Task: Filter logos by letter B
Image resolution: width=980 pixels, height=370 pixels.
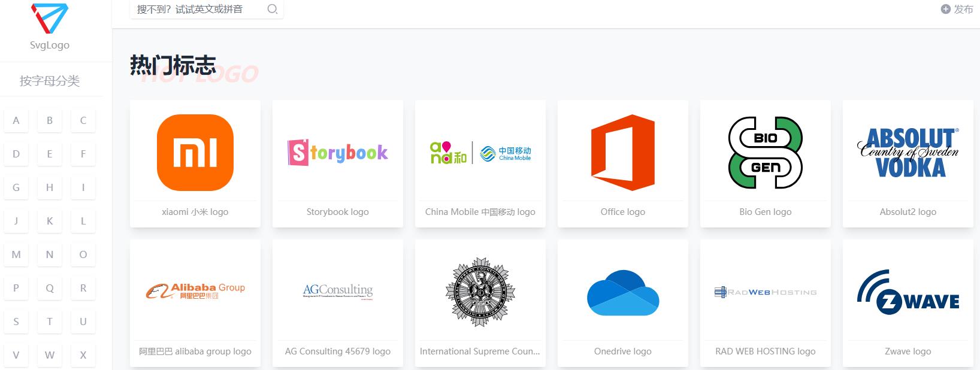Action: pos(50,120)
